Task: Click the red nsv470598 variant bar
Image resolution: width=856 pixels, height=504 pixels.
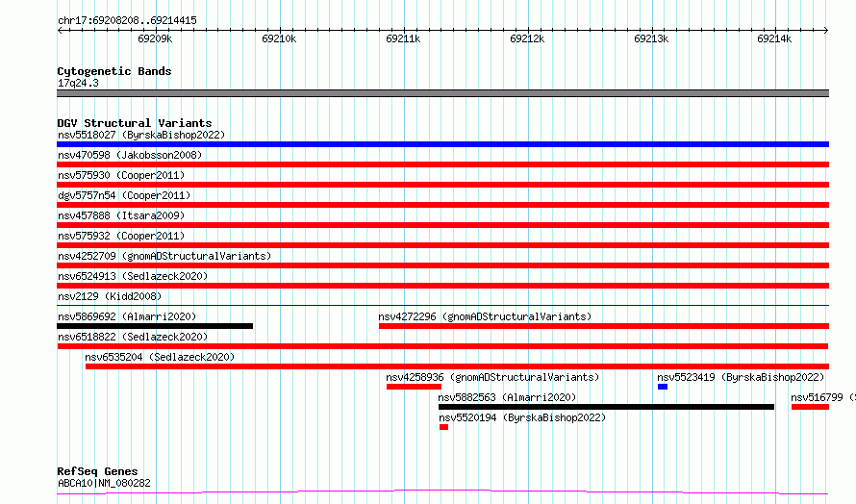Action: (x=442, y=164)
